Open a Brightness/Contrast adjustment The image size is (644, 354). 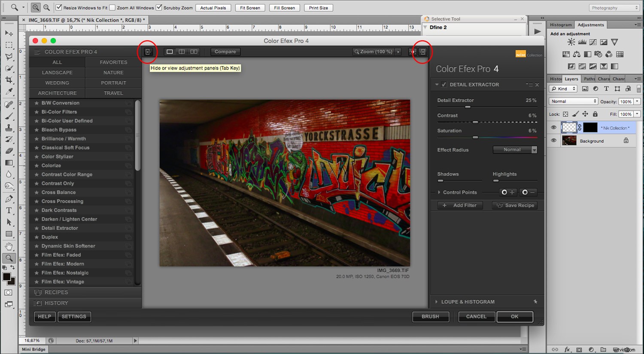(571, 42)
